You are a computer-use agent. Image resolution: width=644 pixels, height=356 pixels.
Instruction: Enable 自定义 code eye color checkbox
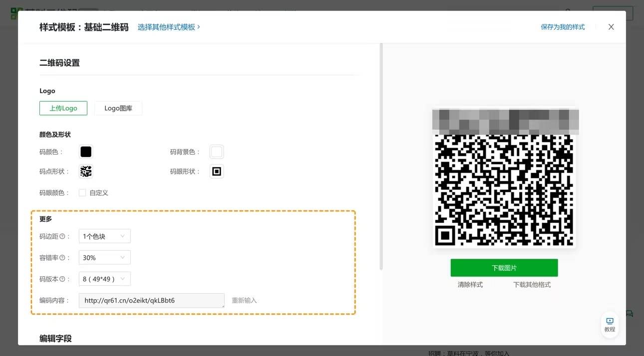[82, 193]
